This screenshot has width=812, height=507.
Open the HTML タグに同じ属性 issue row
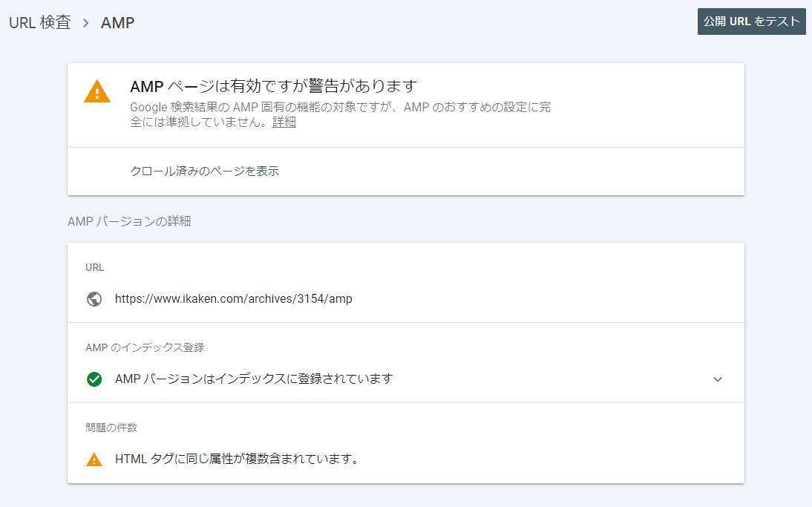(406, 459)
